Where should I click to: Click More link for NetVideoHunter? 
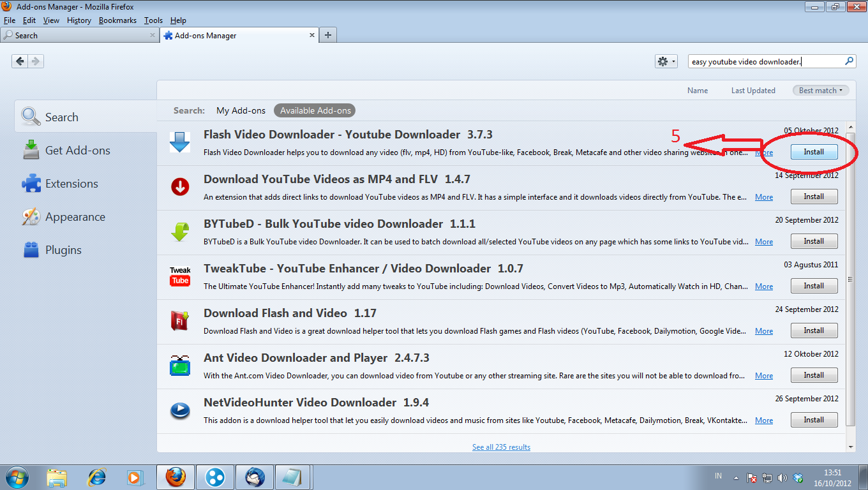(x=764, y=420)
